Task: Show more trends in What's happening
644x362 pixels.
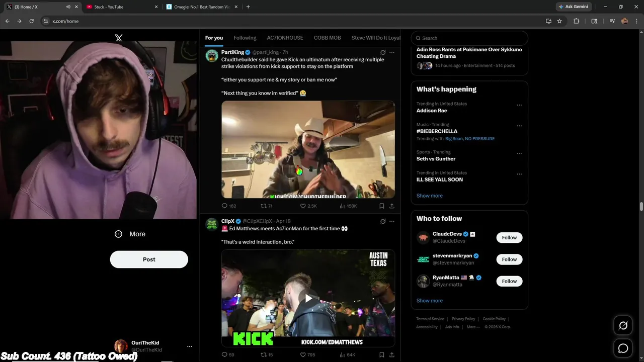Action: tap(430, 196)
